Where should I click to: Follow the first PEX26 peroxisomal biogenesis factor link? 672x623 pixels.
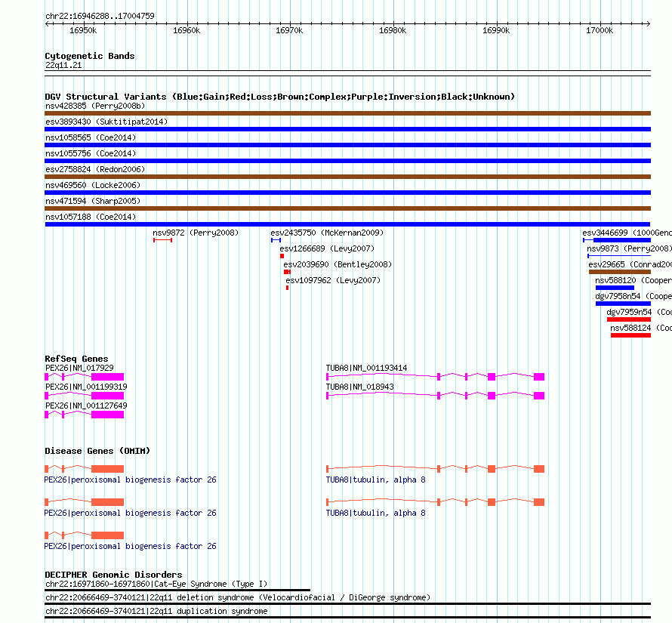pyautogui.click(x=131, y=480)
